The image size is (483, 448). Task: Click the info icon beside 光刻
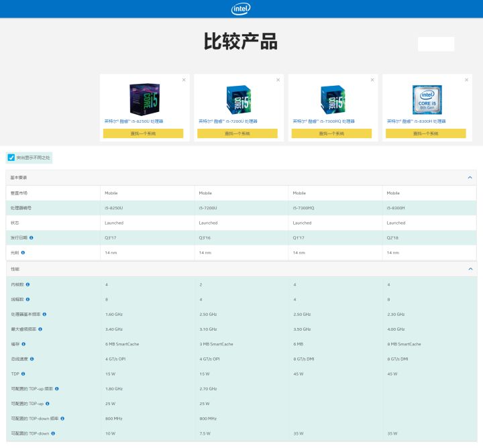click(x=23, y=253)
